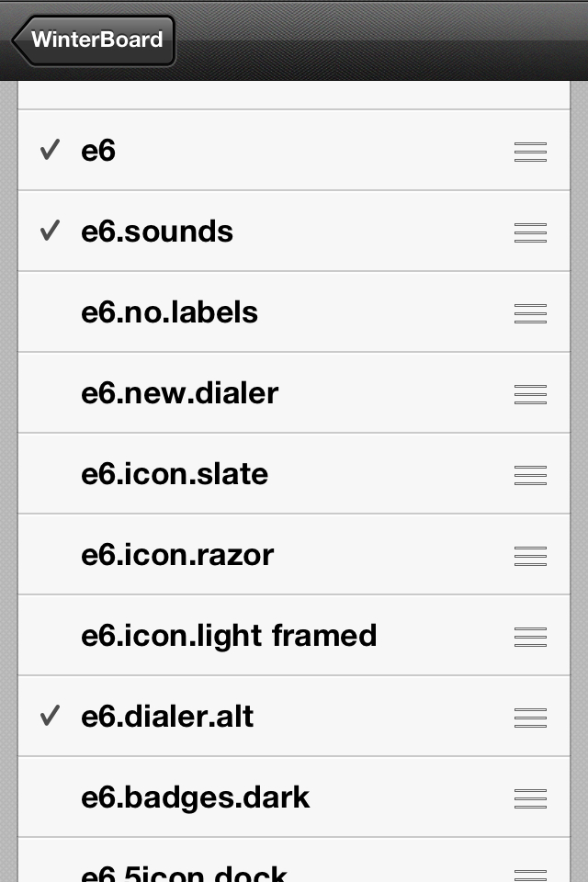588x882 pixels.
Task: Tap the reorder handle for e6.icon.razor
Action: pos(530,557)
